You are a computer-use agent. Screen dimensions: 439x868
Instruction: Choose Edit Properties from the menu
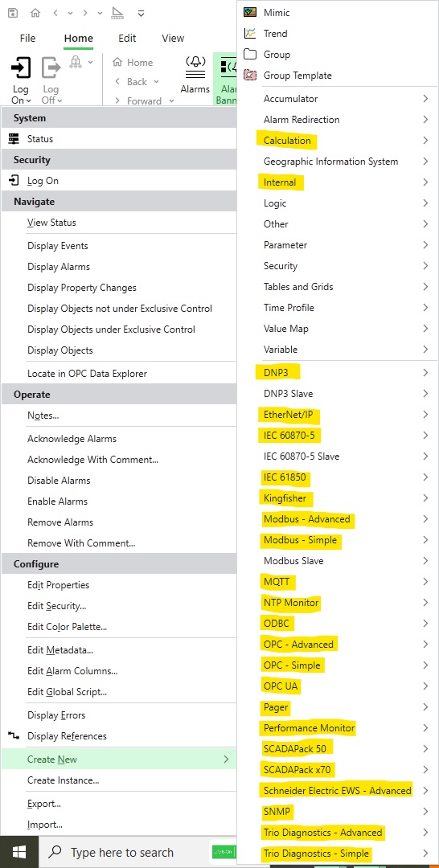(x=58, y=585)
